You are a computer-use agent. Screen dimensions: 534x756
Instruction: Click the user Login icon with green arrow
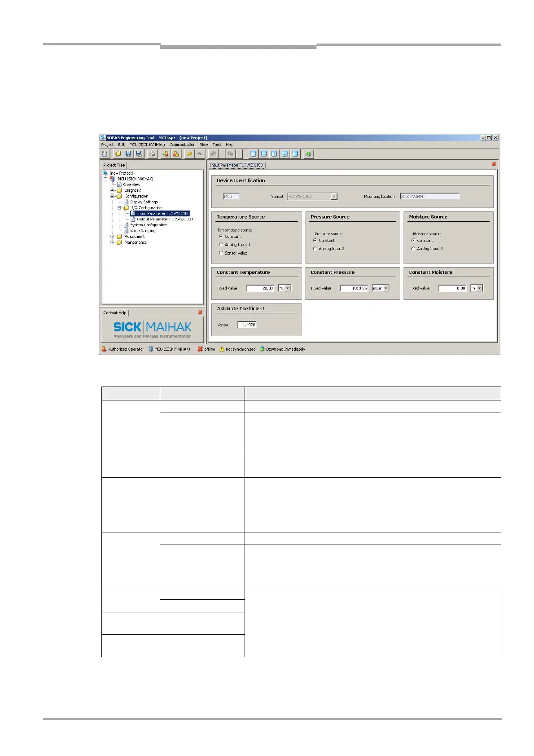(166, 154)
